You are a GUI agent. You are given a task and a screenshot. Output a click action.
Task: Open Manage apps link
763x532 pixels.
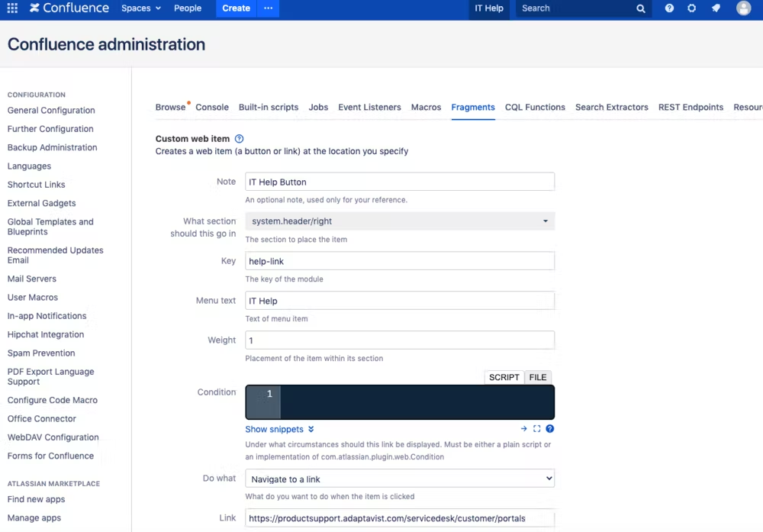point(34,518)
